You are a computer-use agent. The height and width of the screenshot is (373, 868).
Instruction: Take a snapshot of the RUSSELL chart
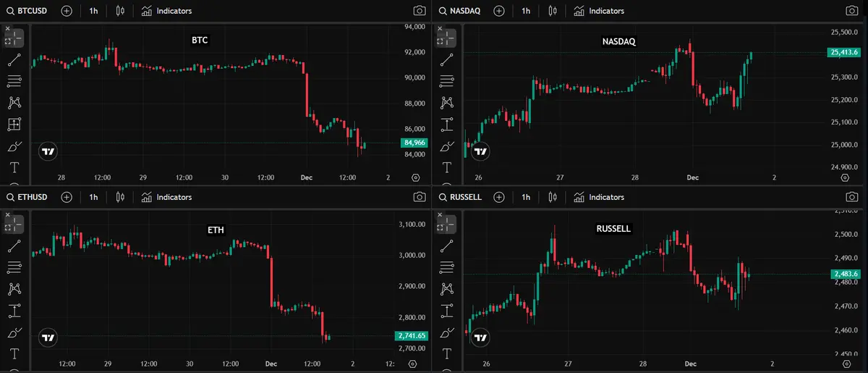[852, 197]
